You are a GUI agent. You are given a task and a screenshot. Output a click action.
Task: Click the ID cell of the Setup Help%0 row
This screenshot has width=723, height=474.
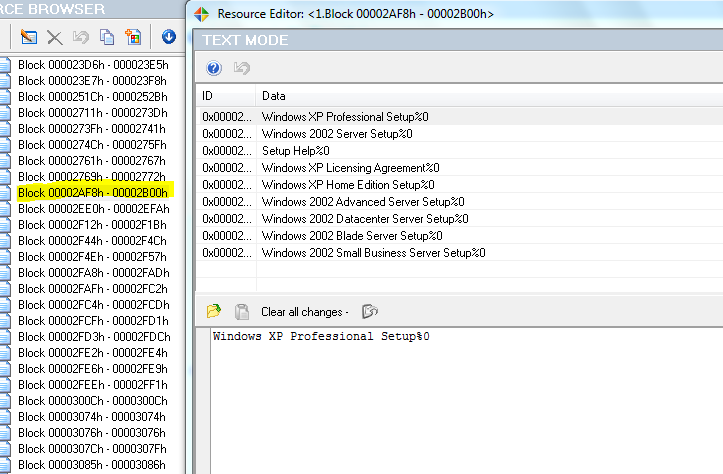pos(226,151)
